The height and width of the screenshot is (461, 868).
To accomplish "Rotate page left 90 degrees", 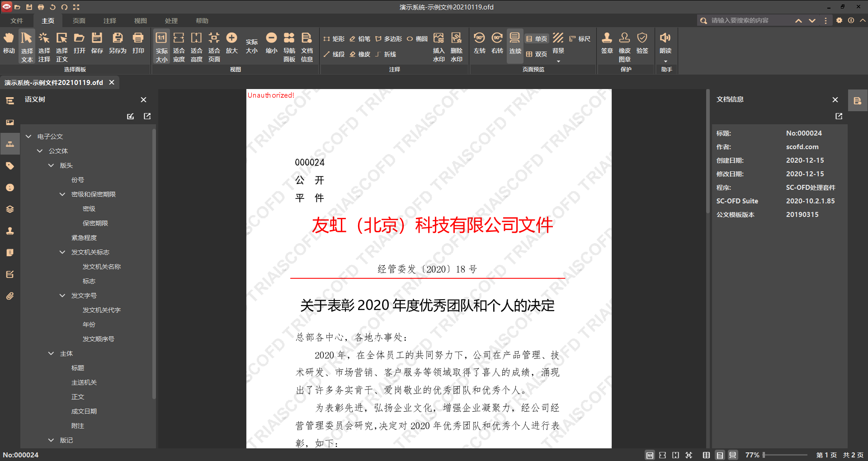I will click(479, 43).
